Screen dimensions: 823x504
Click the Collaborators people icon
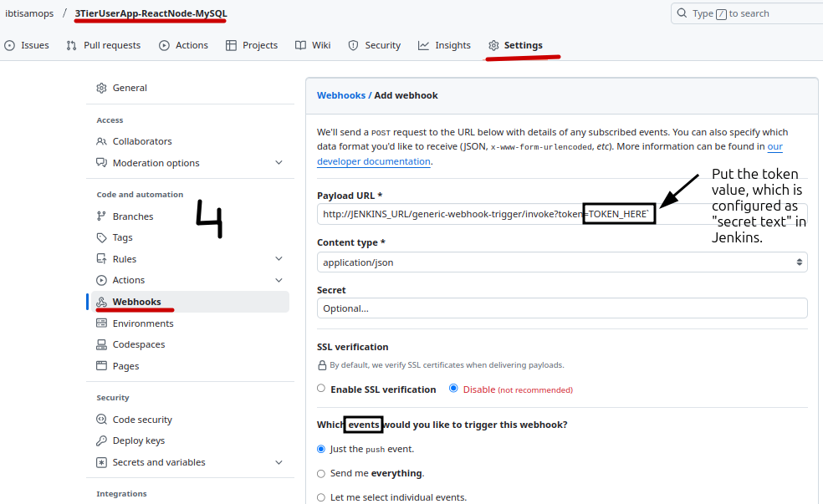pos(102,141)
